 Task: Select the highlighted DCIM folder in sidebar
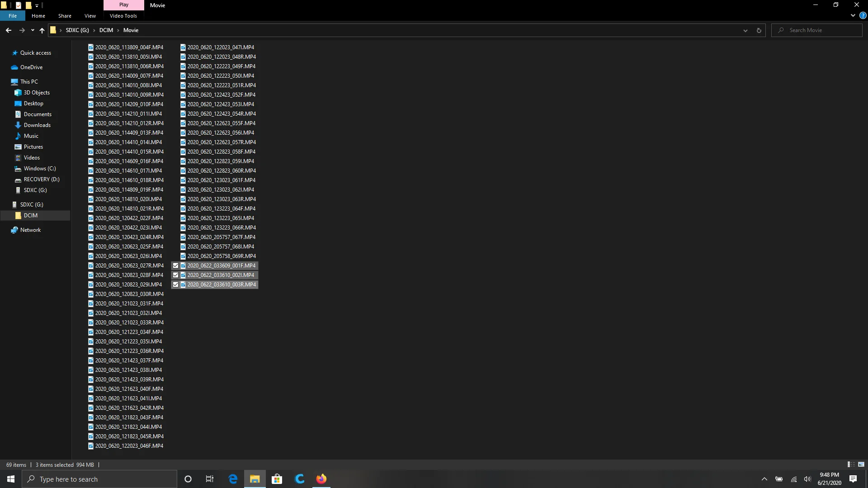[x=31, y=216]
